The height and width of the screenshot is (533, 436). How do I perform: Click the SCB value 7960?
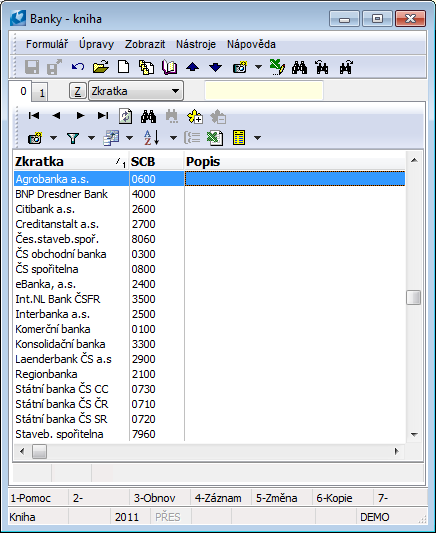click(143, 434)
